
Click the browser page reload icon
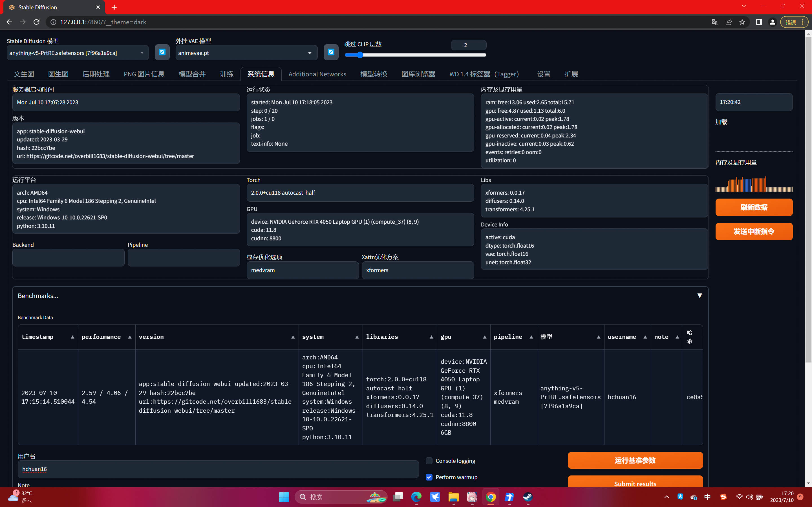pyautogui.click(x=37, y=22)
